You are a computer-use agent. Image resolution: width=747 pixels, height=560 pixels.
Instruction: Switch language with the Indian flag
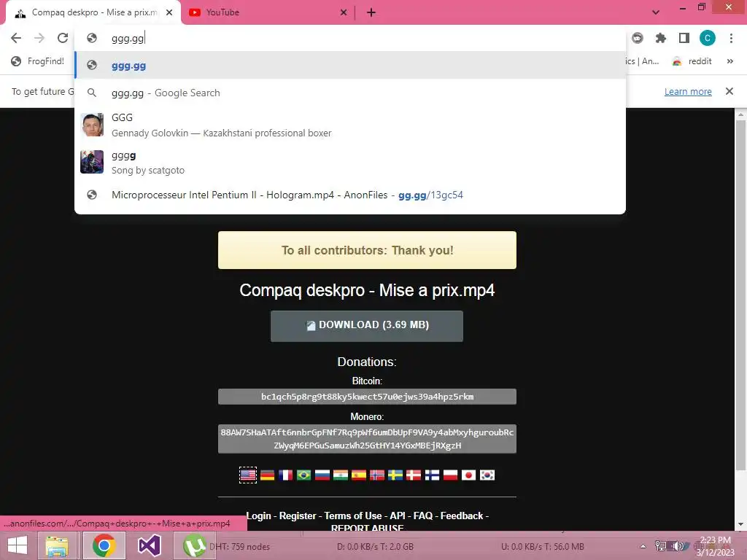[340, 475]
